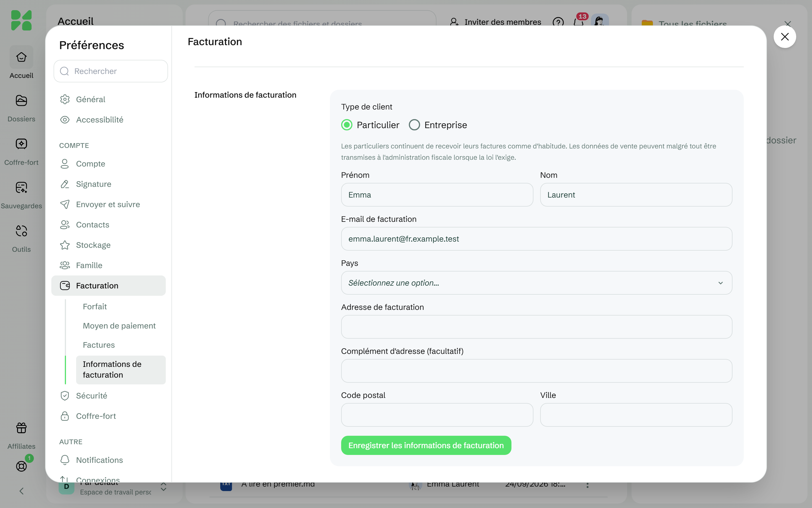Select Informations de facturation submenu item

coord(121,370)
